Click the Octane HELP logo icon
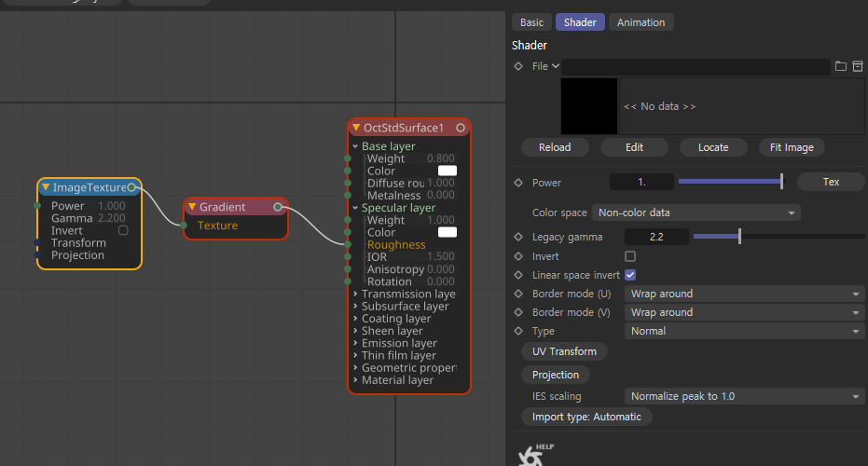Viewport: 868px width, 466px height. 535,455
